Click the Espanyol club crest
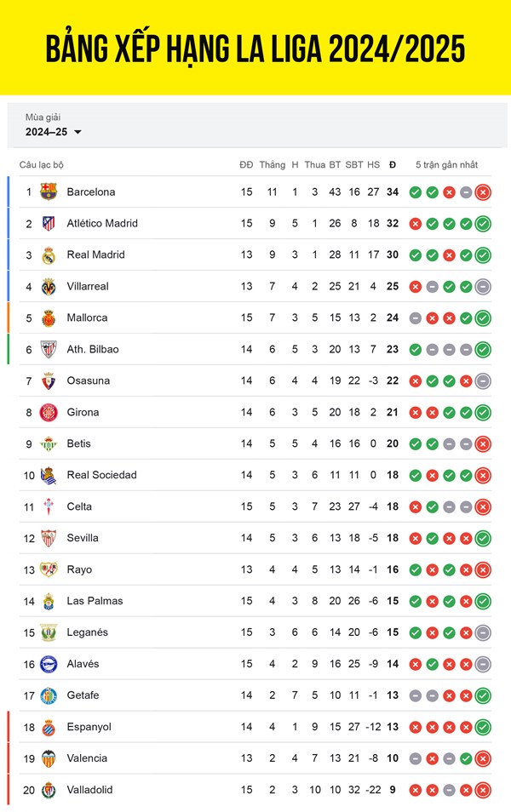 (49, 727)
